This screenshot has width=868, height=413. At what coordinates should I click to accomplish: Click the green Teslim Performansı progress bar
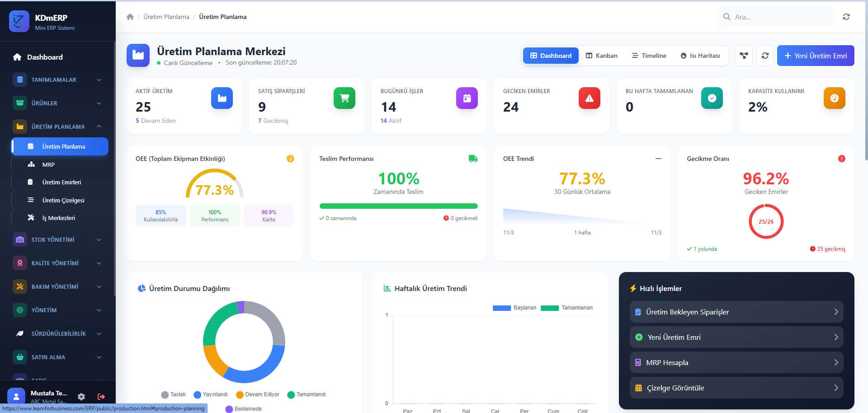(398, 206)
